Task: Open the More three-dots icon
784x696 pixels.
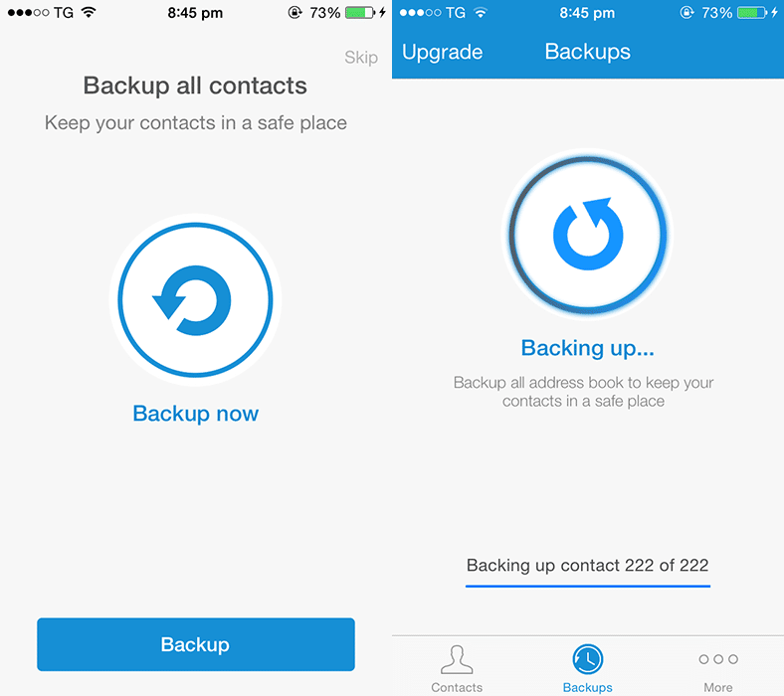Action: [x=718, y=659]
